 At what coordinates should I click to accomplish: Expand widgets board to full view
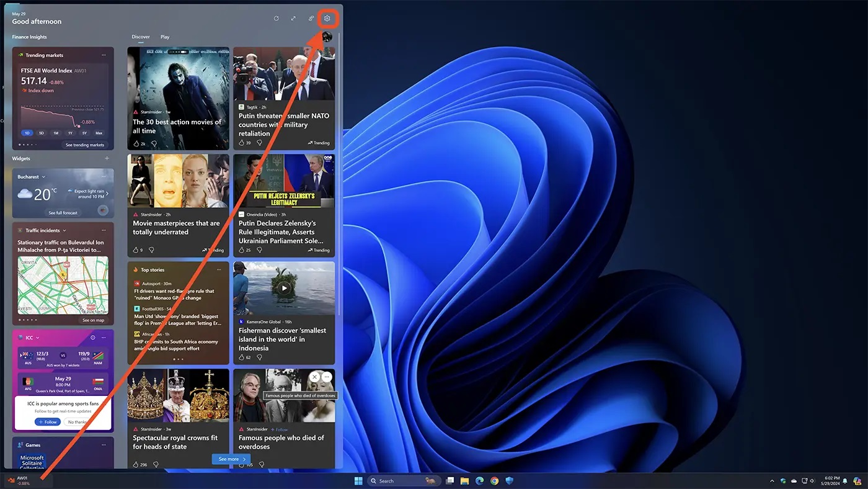pos(293,19)
